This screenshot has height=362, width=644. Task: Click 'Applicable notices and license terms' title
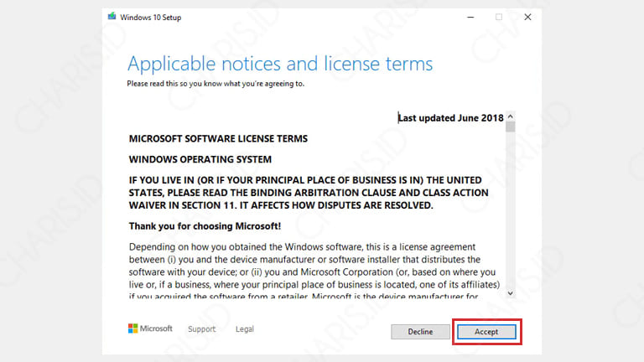(280, 64)
